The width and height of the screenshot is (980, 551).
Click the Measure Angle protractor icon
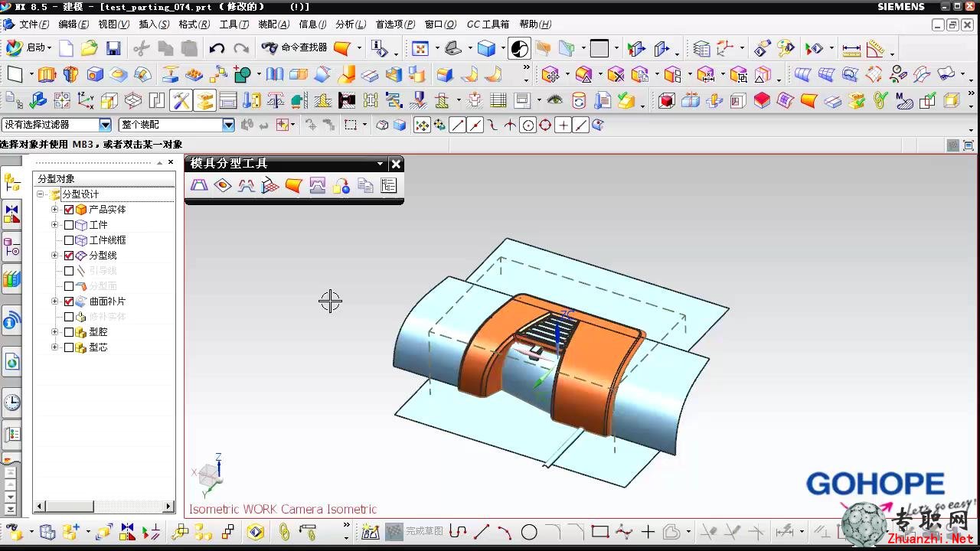click(x=876, y=49)
